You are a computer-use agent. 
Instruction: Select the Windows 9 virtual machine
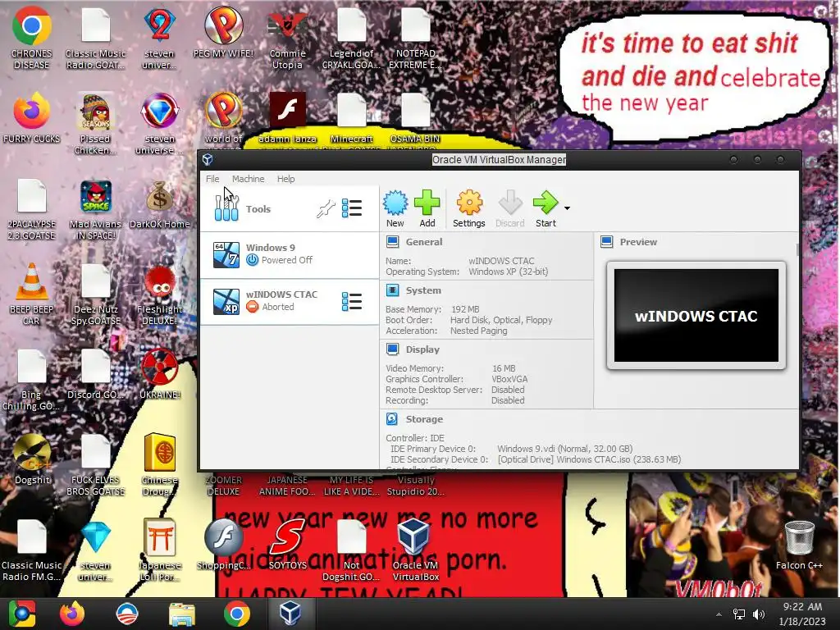click(290, 254)
